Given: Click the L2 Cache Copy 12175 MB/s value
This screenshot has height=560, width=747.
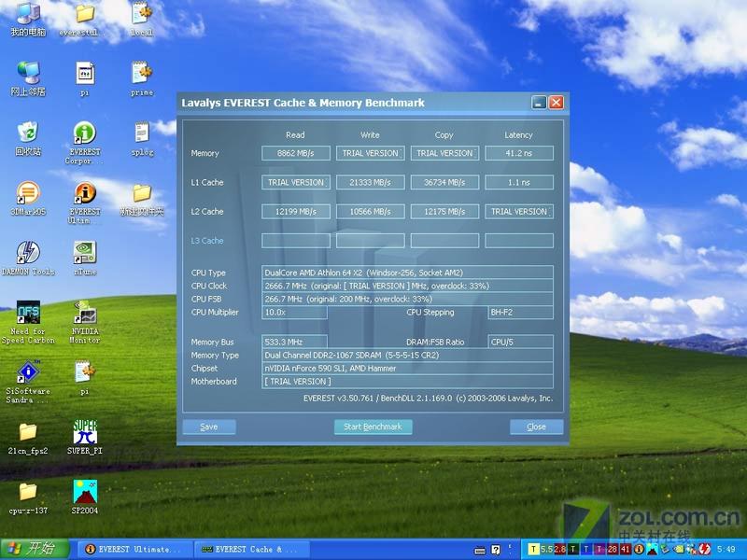Looking at the screenshot, I should 444,212.
